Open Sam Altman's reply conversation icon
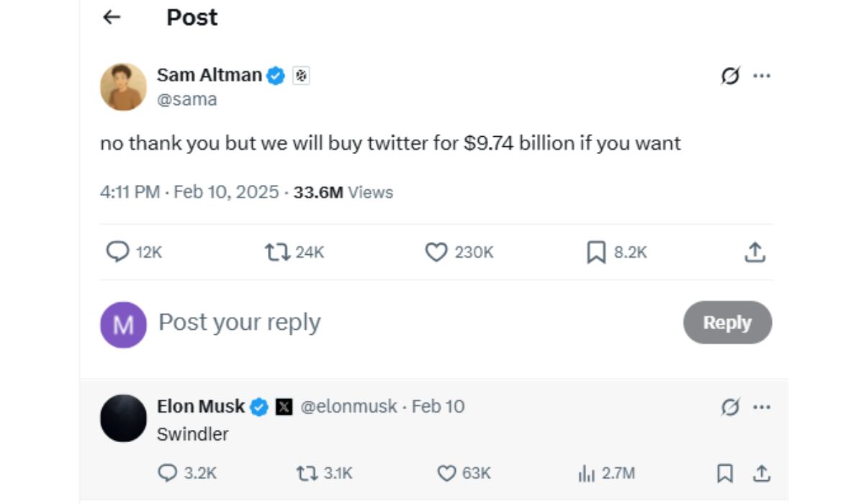This screenshot has width=864, height=504. pos(117,252)
